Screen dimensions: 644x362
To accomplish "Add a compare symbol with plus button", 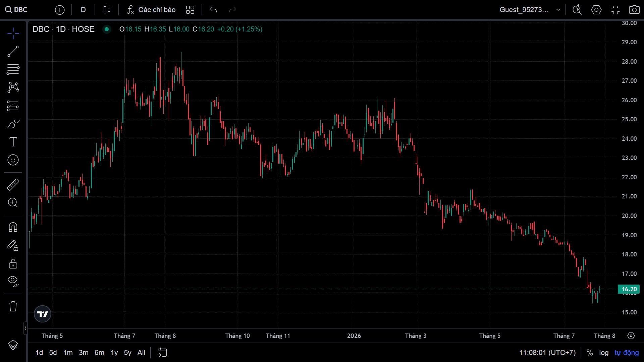I will point(60,10).
